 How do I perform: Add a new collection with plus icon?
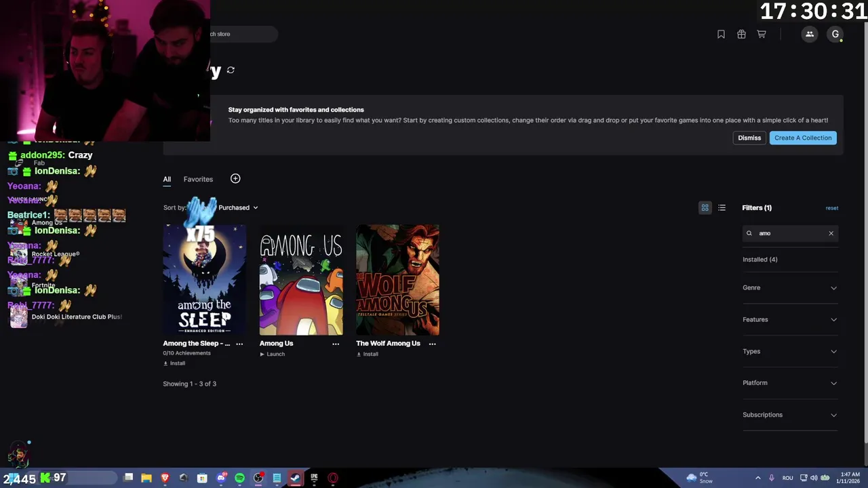tap(235, 178)
